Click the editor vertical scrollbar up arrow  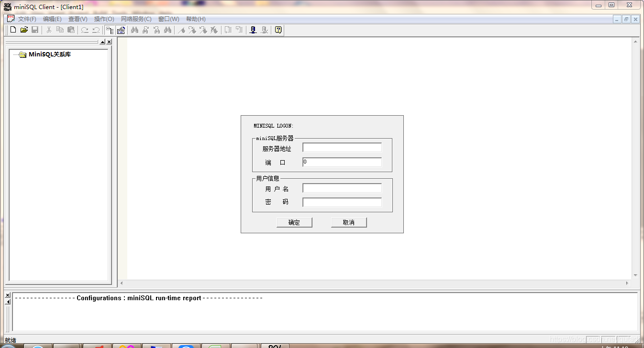[x=635, y=42]
